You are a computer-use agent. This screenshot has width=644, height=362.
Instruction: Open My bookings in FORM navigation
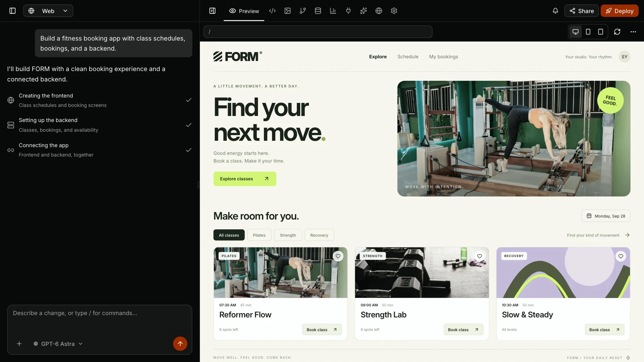[x=443, y=57]
